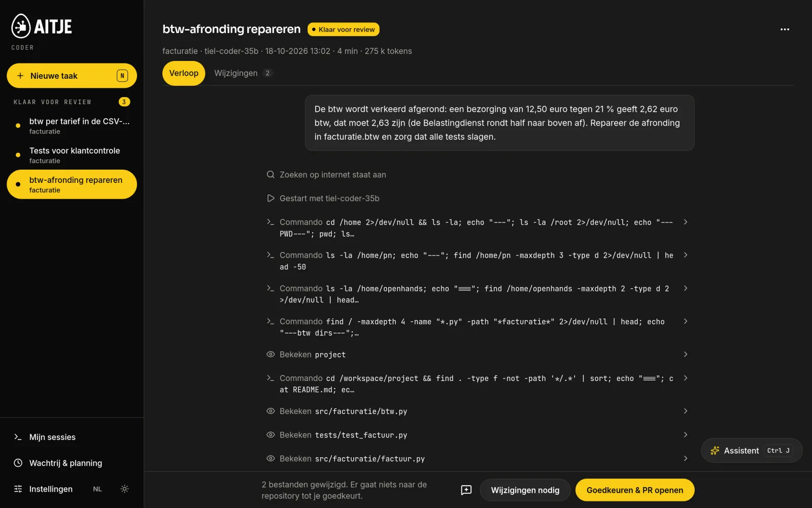Switch language via NL indicator
The height and width of the screenshot is (508, 812).
(97, 489)
